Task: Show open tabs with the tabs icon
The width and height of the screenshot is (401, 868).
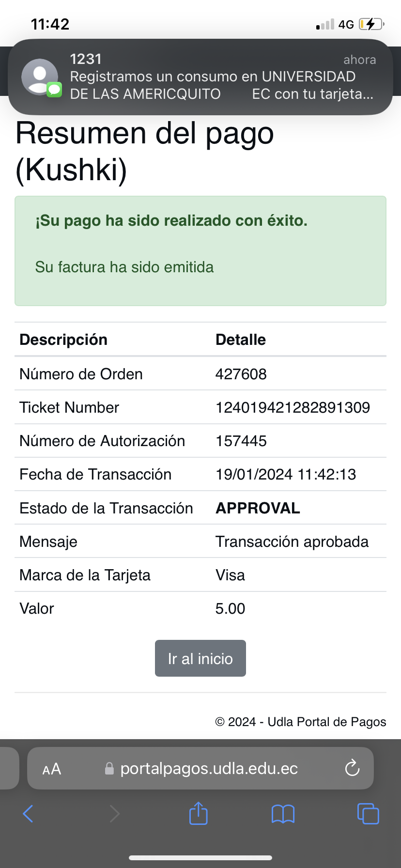Action: coord(368,813)
